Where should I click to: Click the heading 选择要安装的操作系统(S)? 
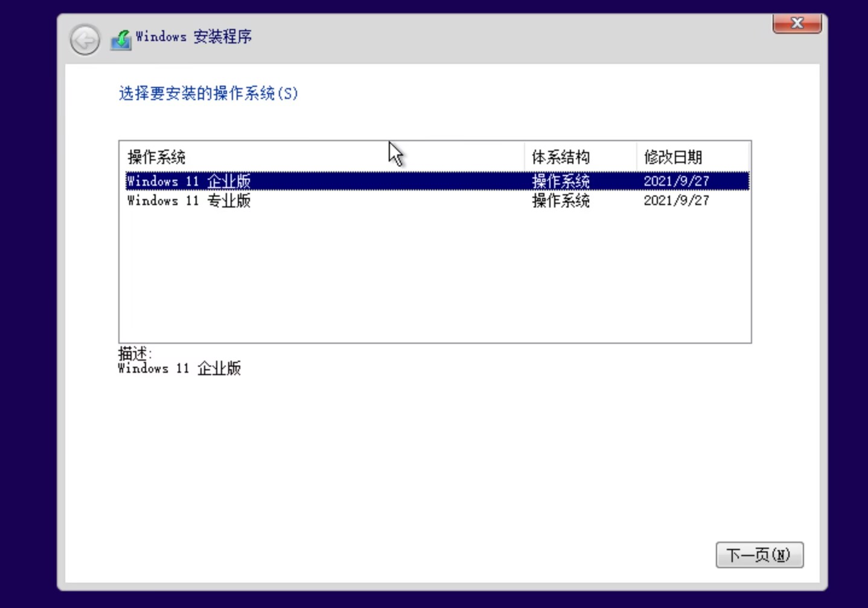coord(208,93)
